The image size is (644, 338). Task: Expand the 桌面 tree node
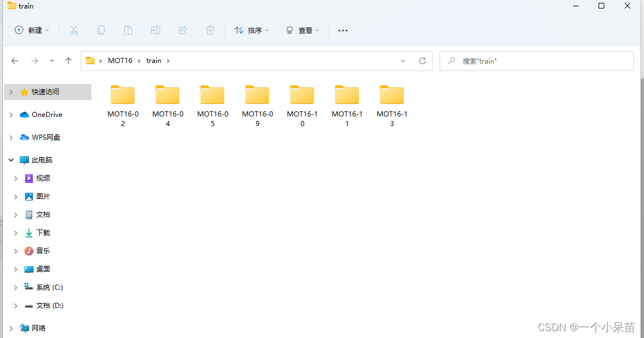15,269
